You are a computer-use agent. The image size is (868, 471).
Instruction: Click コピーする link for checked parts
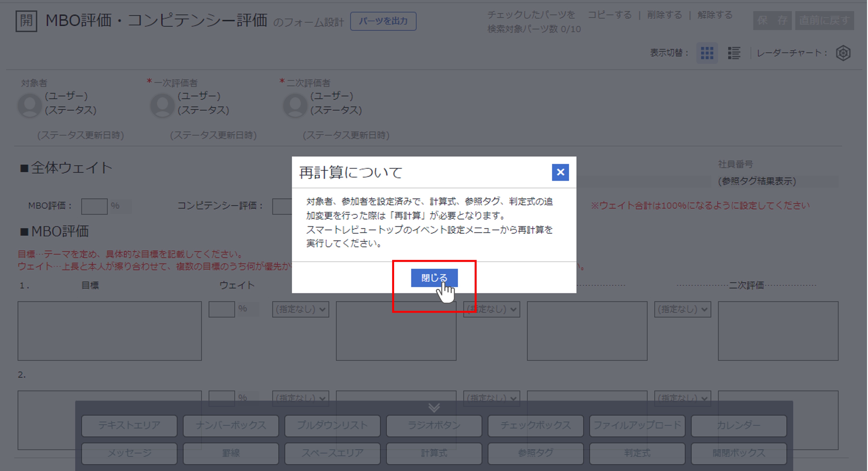click(x=610, y=15)
